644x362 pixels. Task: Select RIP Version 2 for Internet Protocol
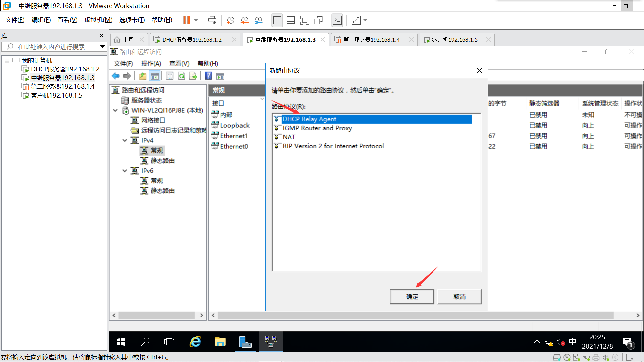click(x=333, y=146)
